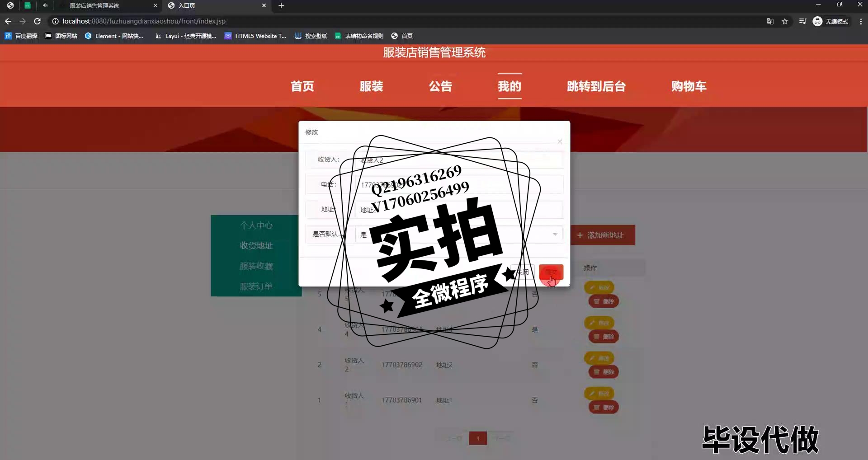The height and width of the screenshot is (460, 868).
Task: Click 跳转到后台 in the navigation
Action: pyautogui.click(x=596, y=86)
